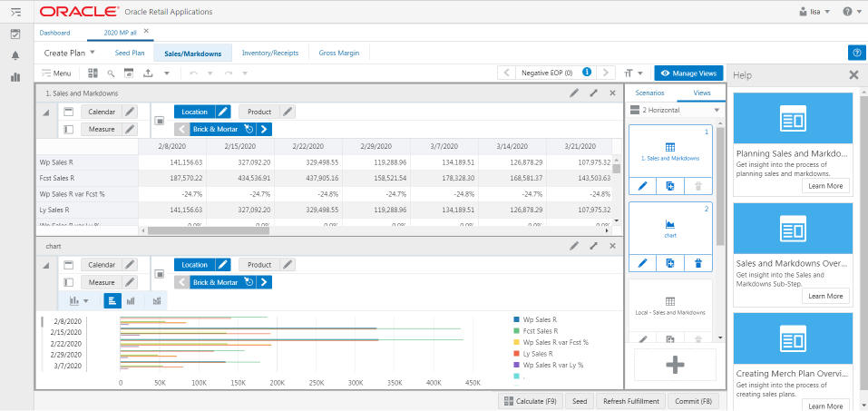Delete the chart view with trash icon

[x=697, y=262]
